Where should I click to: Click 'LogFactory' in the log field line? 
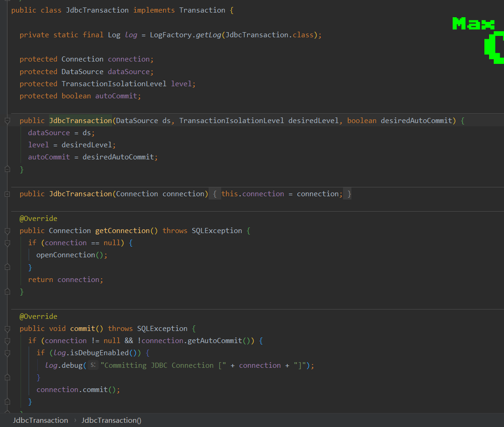coord(171,34)
